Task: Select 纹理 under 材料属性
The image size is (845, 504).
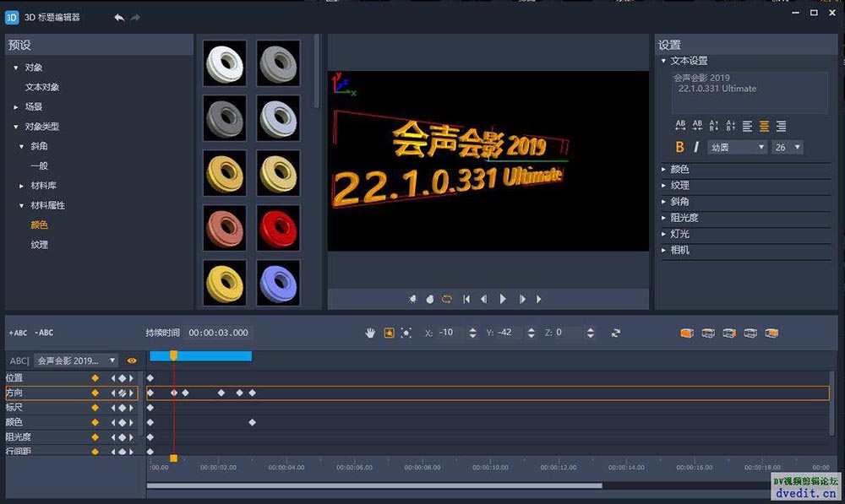Action: coord(40,245)
